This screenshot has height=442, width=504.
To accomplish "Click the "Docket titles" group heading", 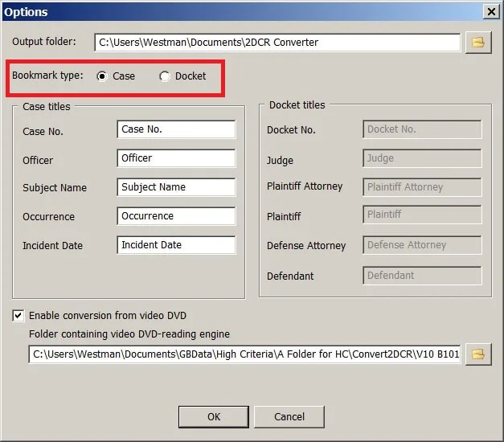I will coord(297,104).
